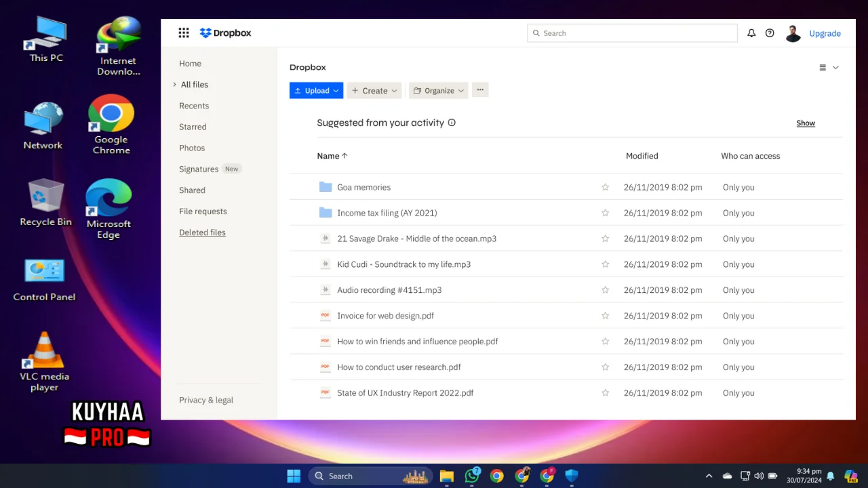Screen dimensions: 868x488
Task: Open How to conduct user research.pdf
Action: (399, 367)
